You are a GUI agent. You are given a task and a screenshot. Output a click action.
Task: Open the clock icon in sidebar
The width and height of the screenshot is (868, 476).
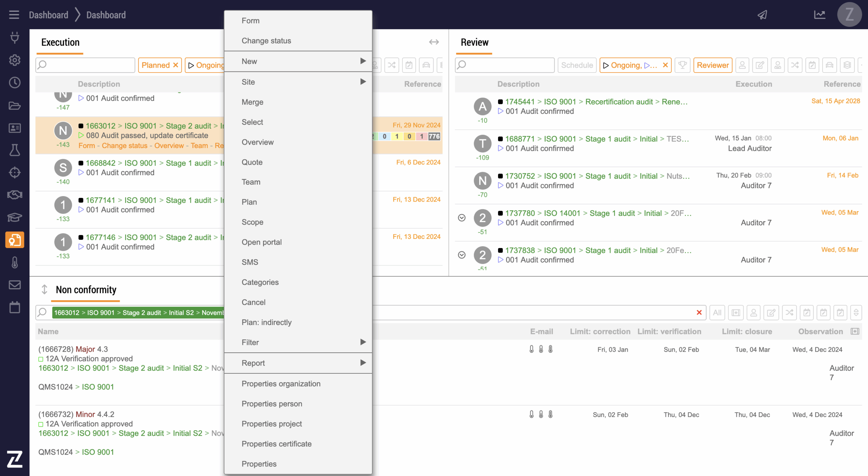tap(15, 83)
